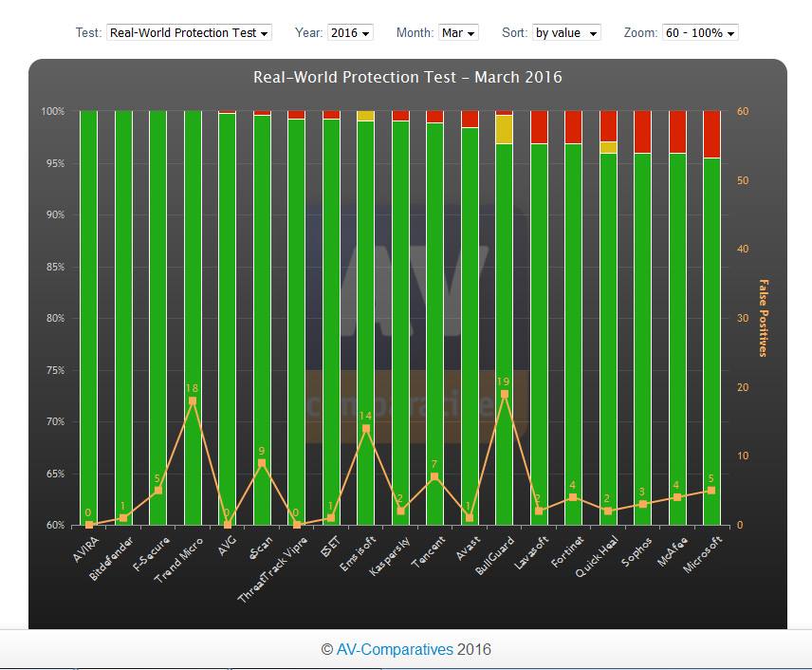This screenshot has height=670, width=812.
Task: Click the Lavasoft label on the x-axis
Action: (531, 553)
